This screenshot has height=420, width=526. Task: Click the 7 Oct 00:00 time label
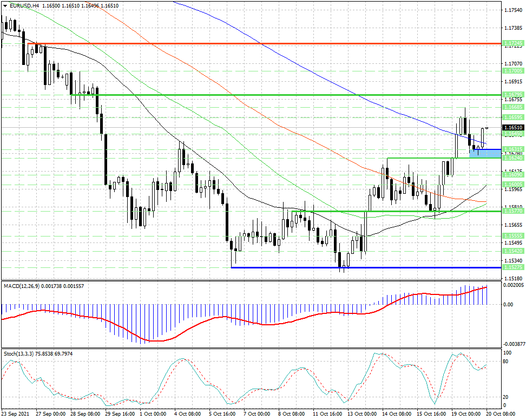tap(257, 414)
